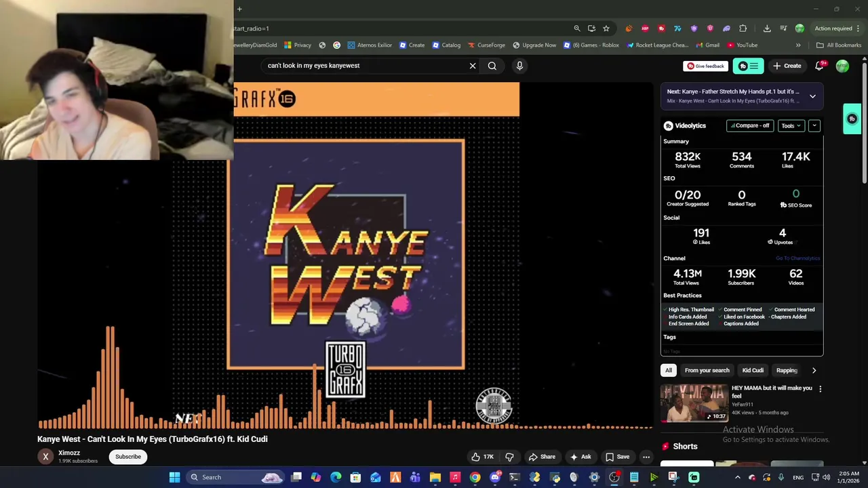Open the YouTube bookmark
This screenshot has width=868, height=488.
(743, 45)
